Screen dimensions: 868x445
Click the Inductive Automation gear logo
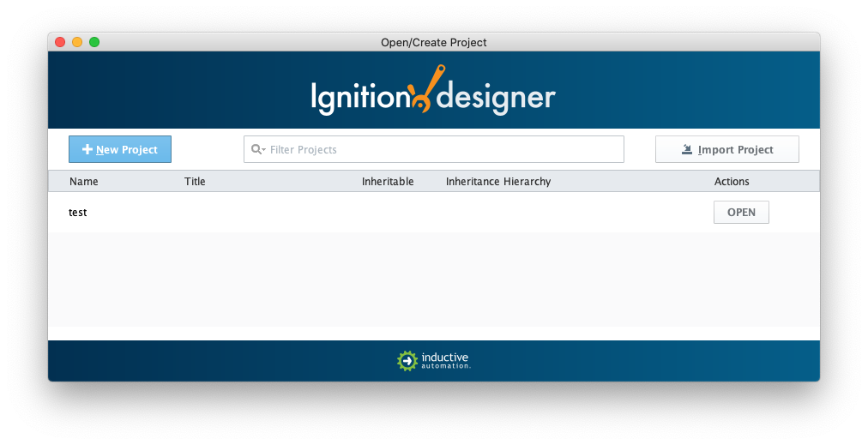pyautogui.click(x=407, y=361)
